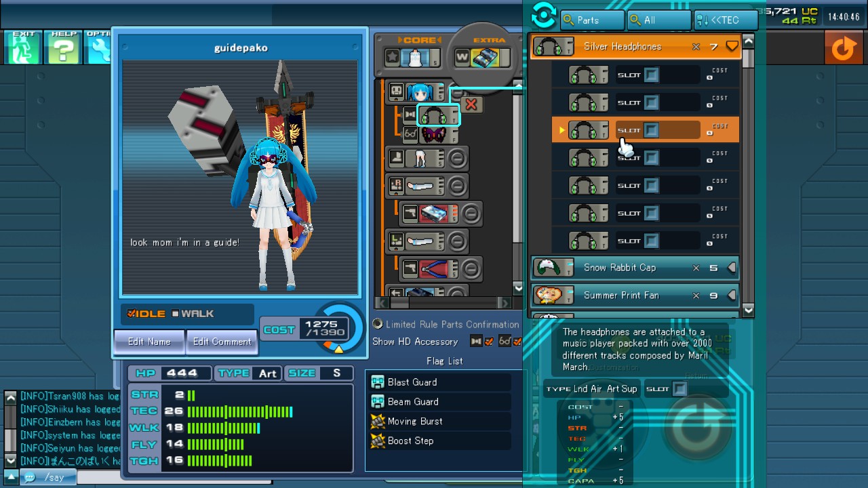The image size is (868, 488).
Task: Open the /say chat channel selector
Action: click(x=47, y=477)
